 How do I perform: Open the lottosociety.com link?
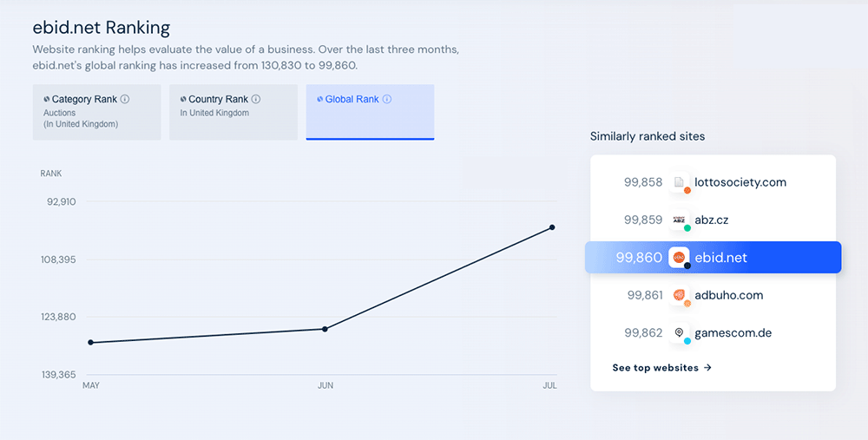(740, 182)
